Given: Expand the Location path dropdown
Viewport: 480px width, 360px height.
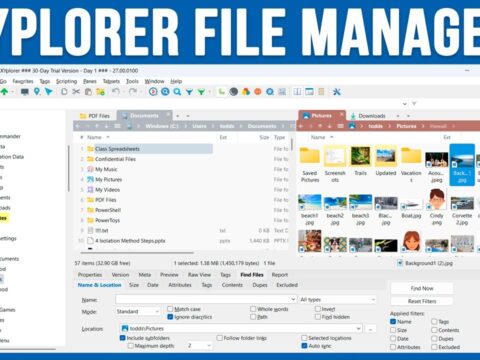Looking at the screenshot, I should [358, 328].
